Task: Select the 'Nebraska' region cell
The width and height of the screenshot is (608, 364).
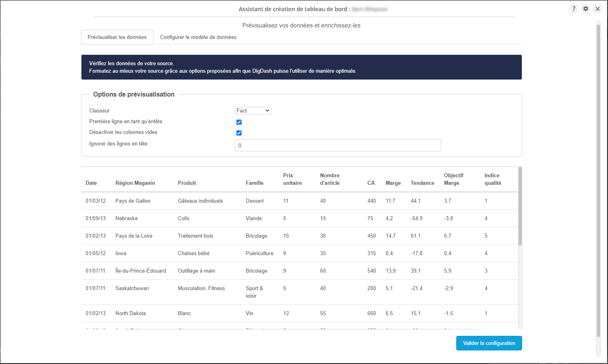Action: coord(126,218)
